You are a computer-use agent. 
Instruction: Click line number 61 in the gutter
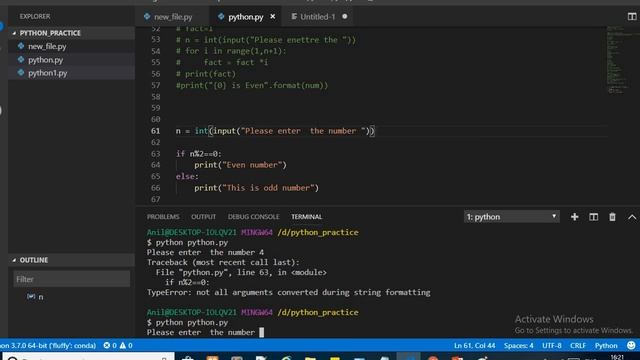click(156, 131)
